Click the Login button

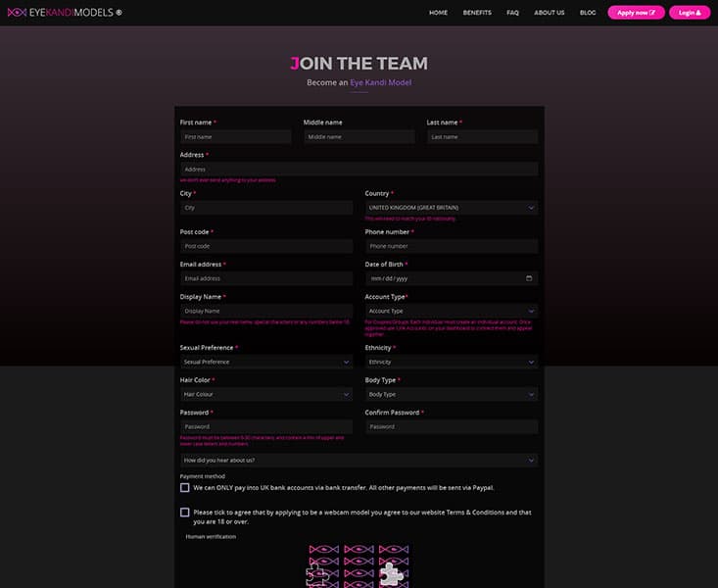[x=690, y=13]
